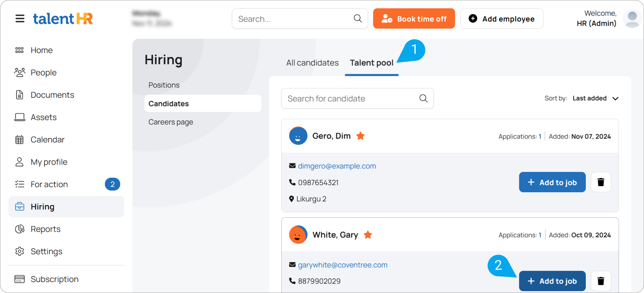Open the dimgero@example.com email link

pos(337,166)
